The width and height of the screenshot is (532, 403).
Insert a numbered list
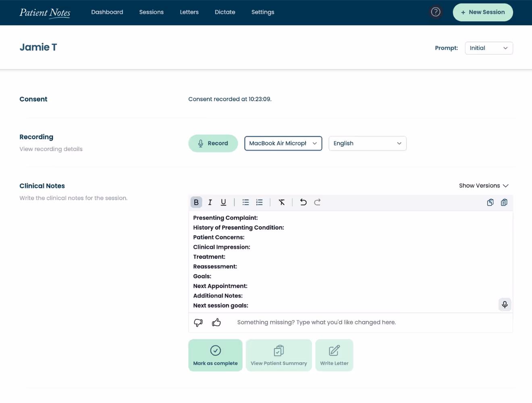[x=259, y=202]
